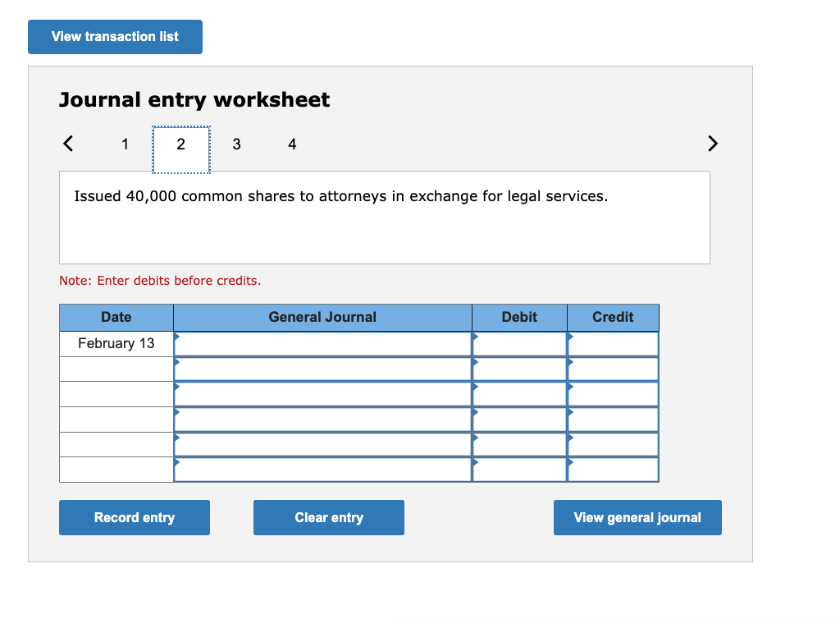Switch to journal entry tab 1

click(125, 144)
